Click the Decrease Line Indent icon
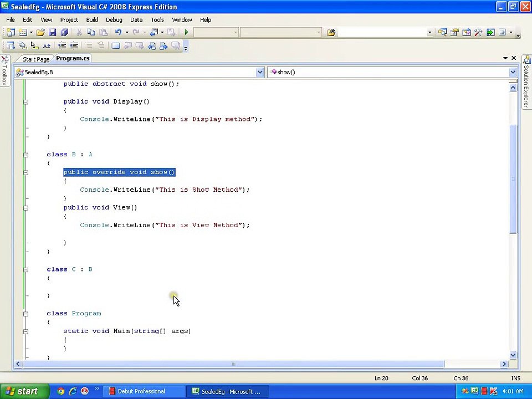The width and height of the screenshot is (532, 399). [62, 45]
